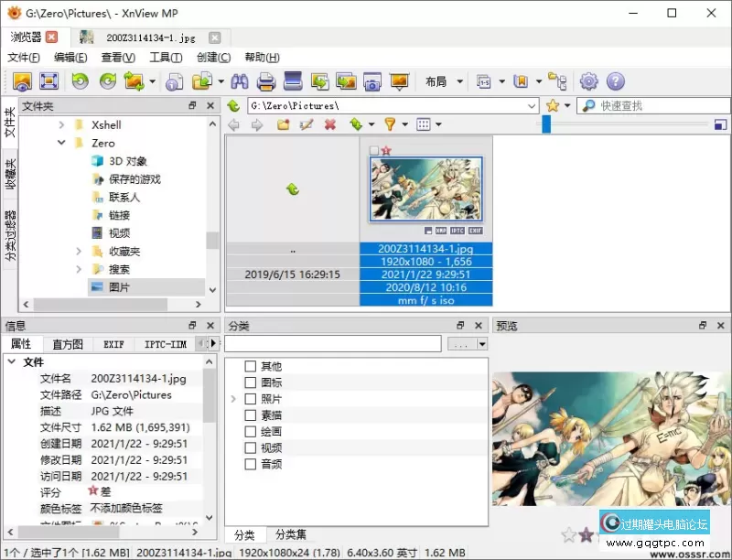Switch to the EXIF tab
Image resolution: width=732 pixels, height=560 pixels.
113,344
